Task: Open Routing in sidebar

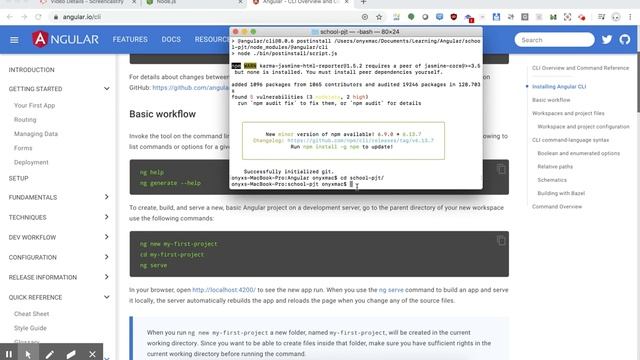Action: coord(25,120)
